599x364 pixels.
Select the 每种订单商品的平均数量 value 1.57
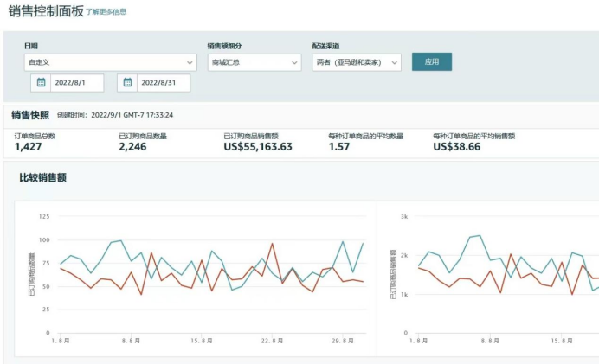[339, 147]
